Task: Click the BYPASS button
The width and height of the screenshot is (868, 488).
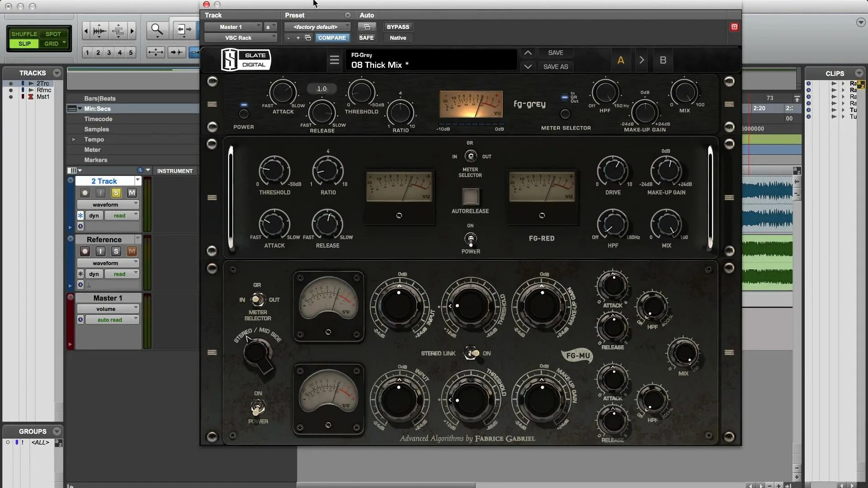Action: (398, 27)
